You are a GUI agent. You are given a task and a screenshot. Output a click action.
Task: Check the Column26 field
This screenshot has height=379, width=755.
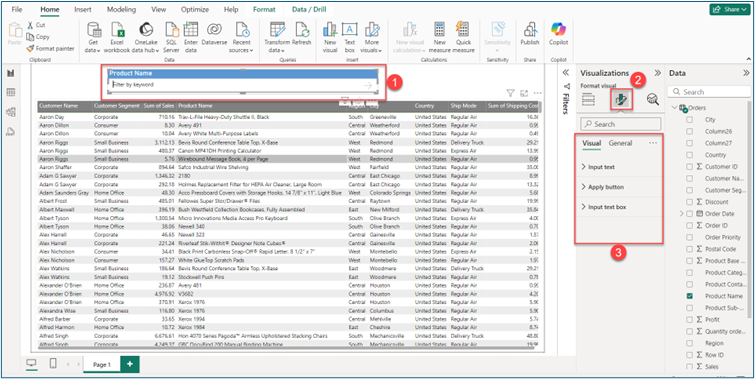[x=690, y=131]
